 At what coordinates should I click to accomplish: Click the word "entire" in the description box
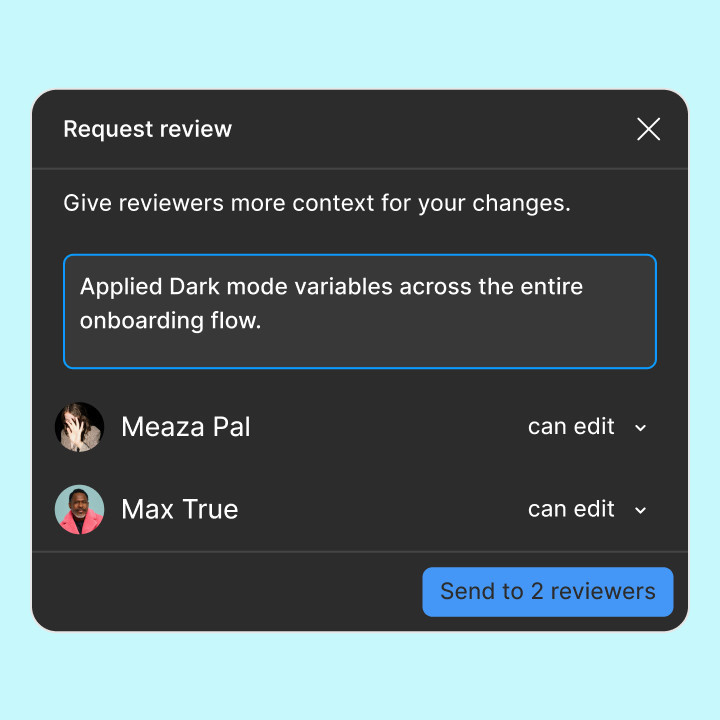[x=551, y=287]
